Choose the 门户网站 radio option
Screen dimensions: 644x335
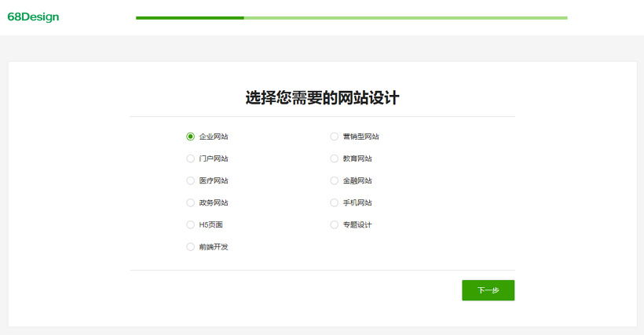pos(190,158)
